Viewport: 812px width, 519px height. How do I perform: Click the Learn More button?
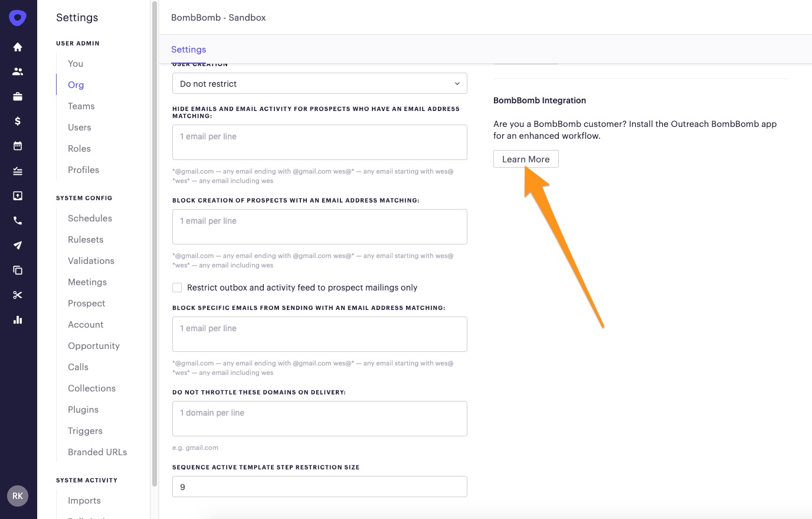[x=526, y=159]
